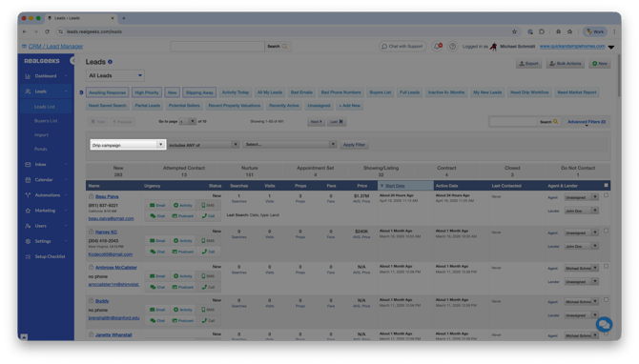639x364 pixels.
Task: Click the leads list search field
Action: (x=513, y=122)
